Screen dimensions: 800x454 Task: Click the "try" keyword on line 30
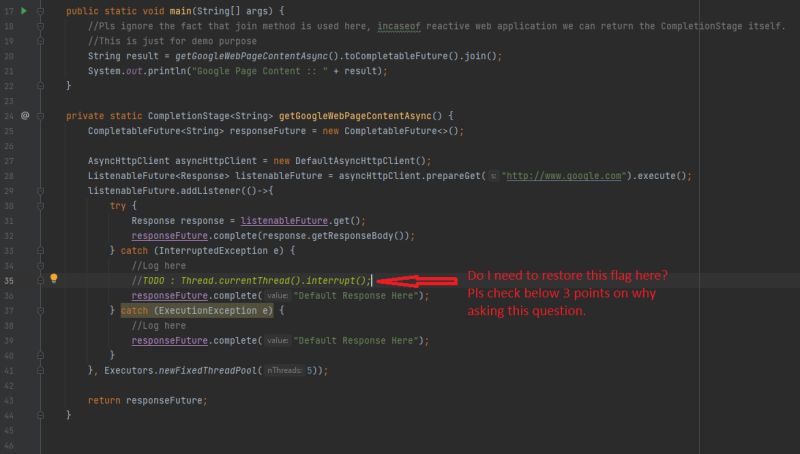[117, 206]
